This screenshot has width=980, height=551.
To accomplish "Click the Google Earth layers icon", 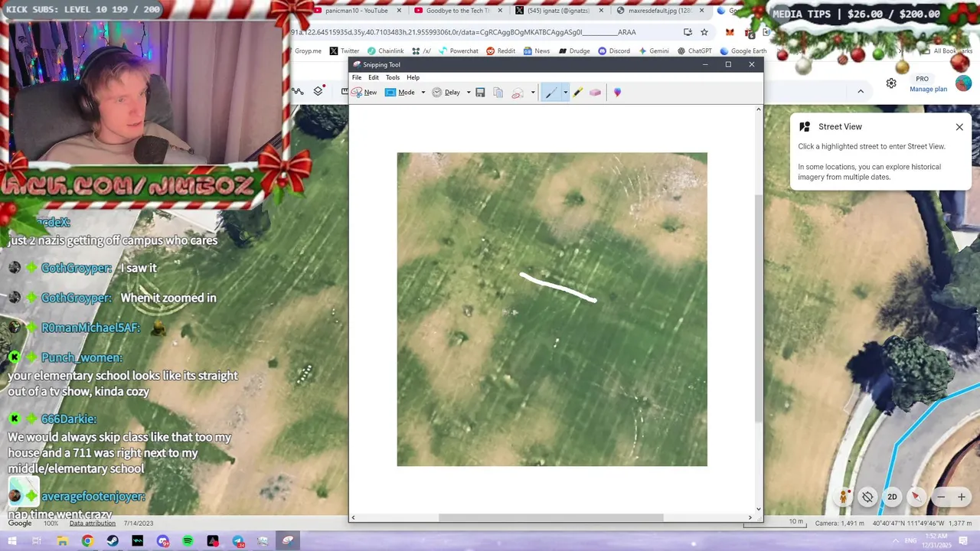I will pyautogui.click(x=318, y=91).
